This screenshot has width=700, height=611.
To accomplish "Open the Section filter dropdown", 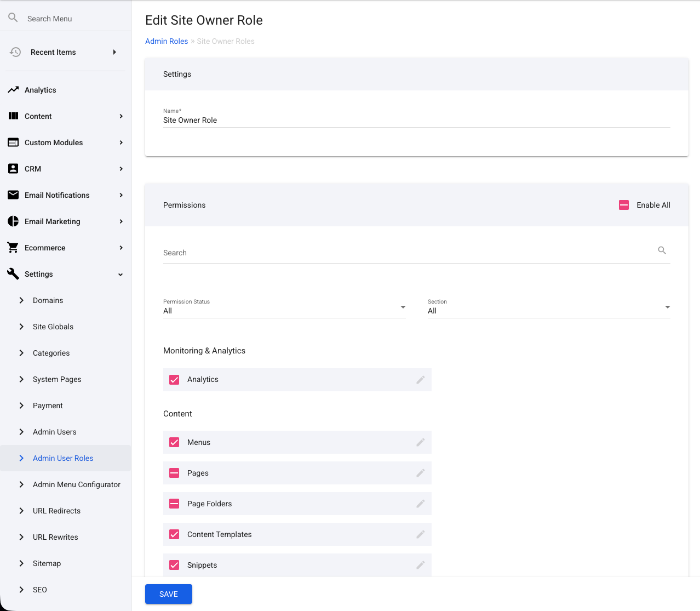I will (x=667, y=307).
